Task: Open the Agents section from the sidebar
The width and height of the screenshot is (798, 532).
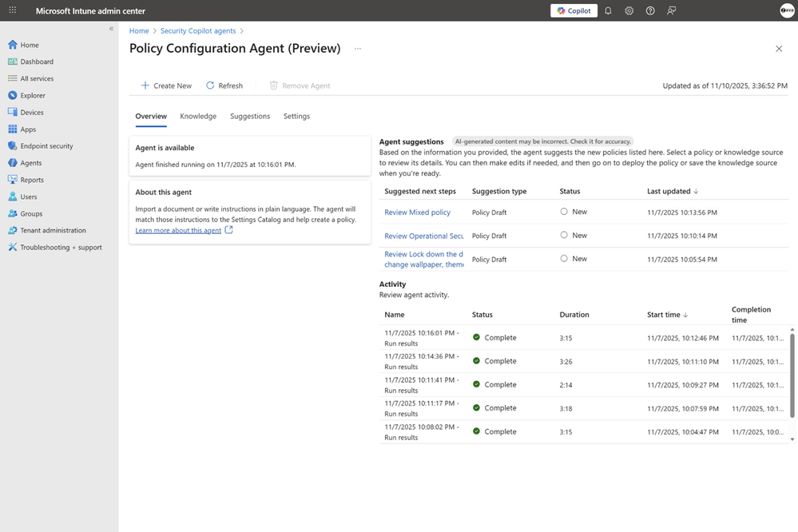Action: pyautogui.click(x=30, y=162)
